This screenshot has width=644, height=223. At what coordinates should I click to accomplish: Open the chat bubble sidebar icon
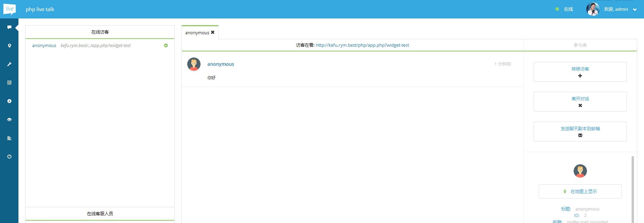click(x=9, y=27)
